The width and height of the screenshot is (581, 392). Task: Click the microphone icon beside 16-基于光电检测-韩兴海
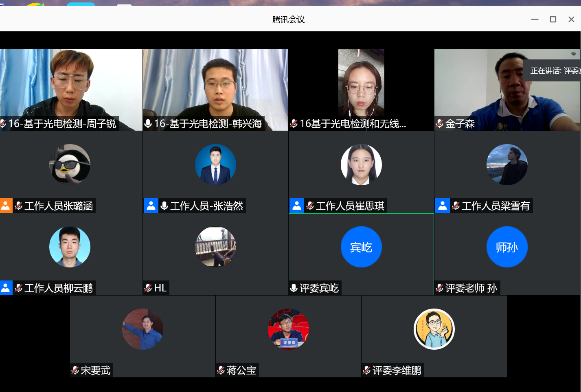coord(148,124)
